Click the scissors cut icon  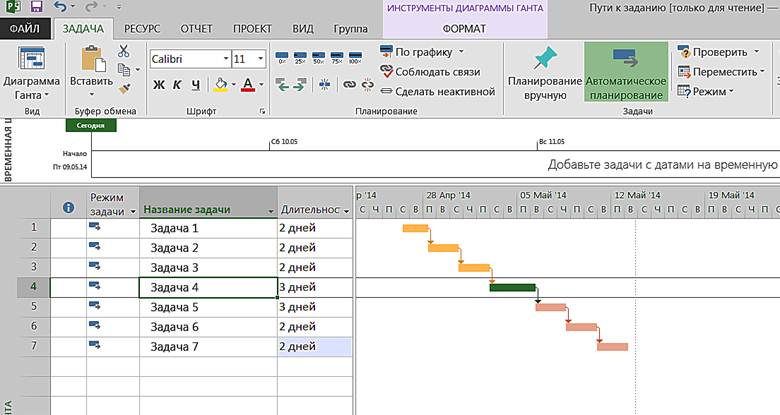tap(123, 51)
